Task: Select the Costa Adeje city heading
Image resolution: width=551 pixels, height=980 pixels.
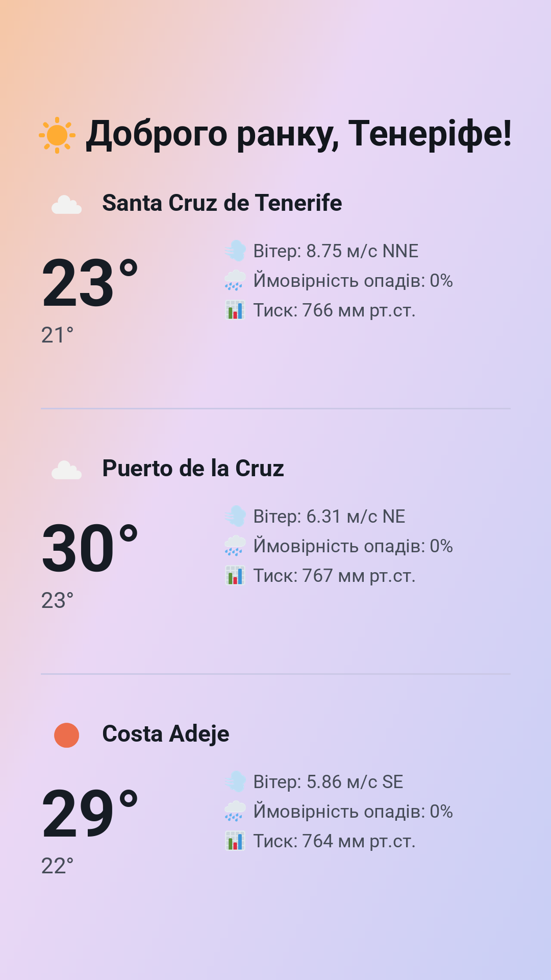Action: pyautogui.click(x=166, y=734)
